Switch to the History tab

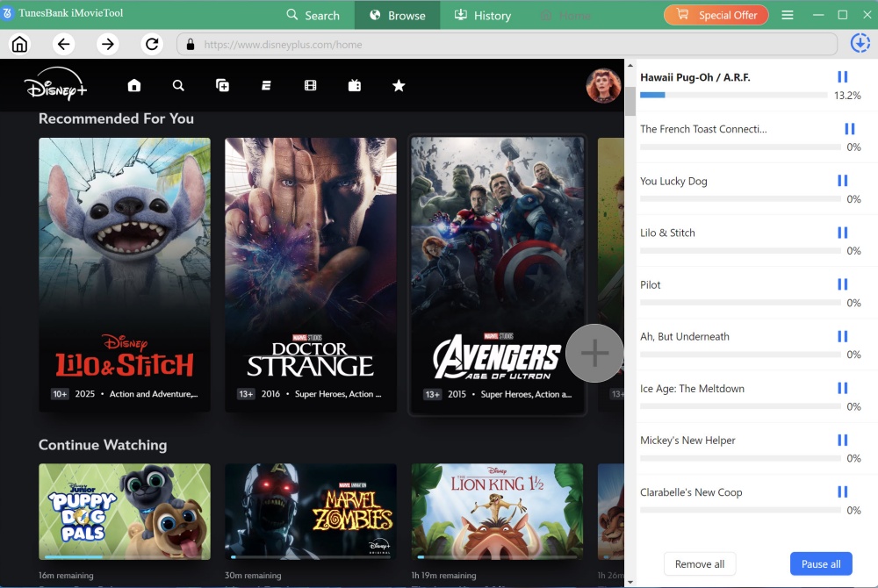tap(482, 15)
